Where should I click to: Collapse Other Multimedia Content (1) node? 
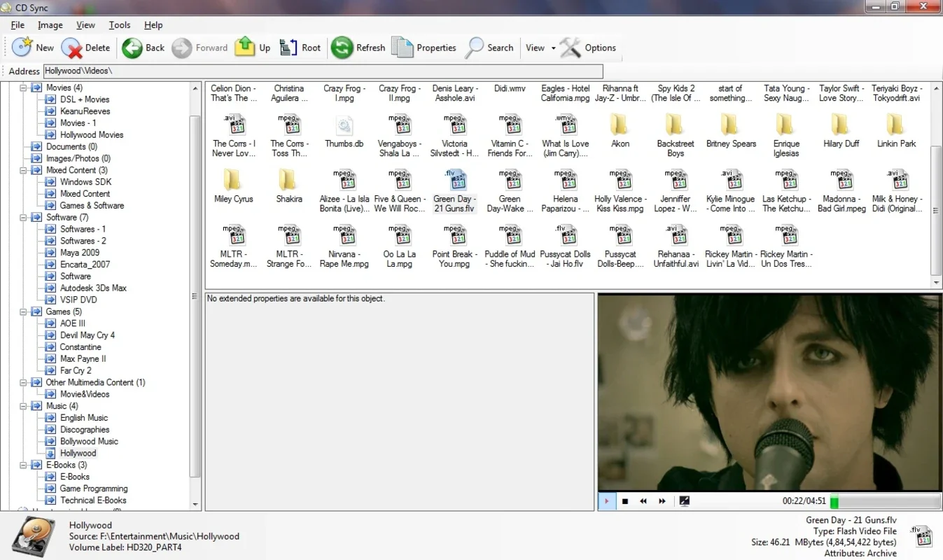pyautogui.click(x=22, y=382)
